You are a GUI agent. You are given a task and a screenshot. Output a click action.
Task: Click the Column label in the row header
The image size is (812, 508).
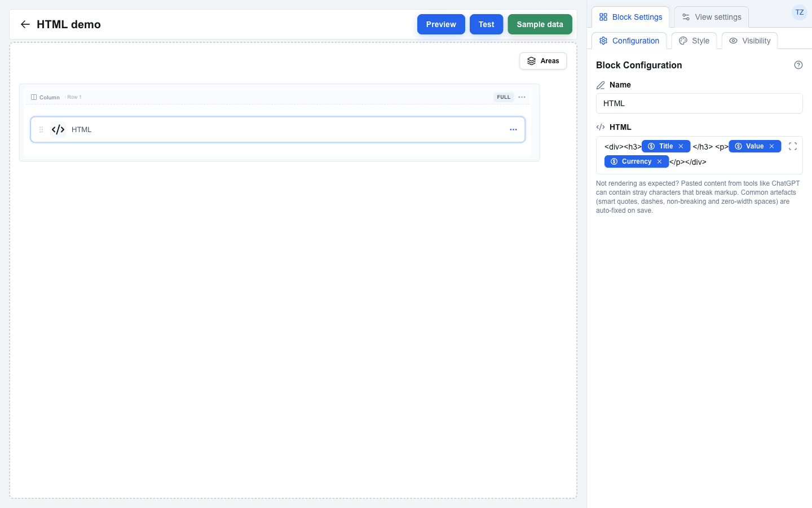point(50,97)
